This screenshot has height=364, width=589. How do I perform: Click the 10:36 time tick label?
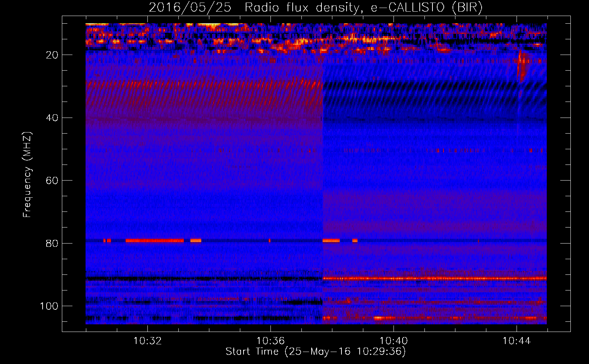tap(270, 341)
